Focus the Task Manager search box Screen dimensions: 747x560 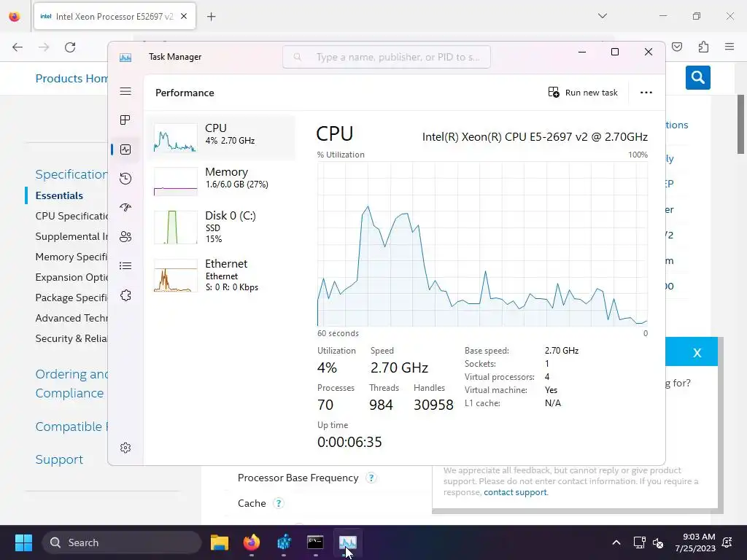pos(387,57)
